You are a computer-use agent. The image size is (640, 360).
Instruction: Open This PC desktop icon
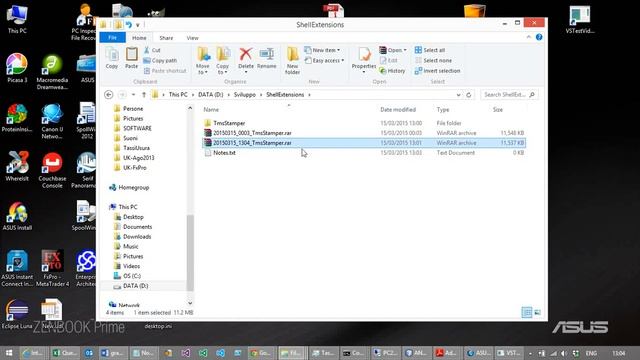point(17,18)
